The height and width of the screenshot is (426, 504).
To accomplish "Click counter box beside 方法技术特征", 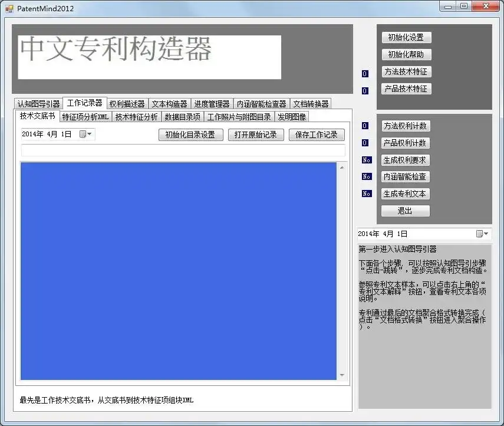I will (x=365, y=74).
